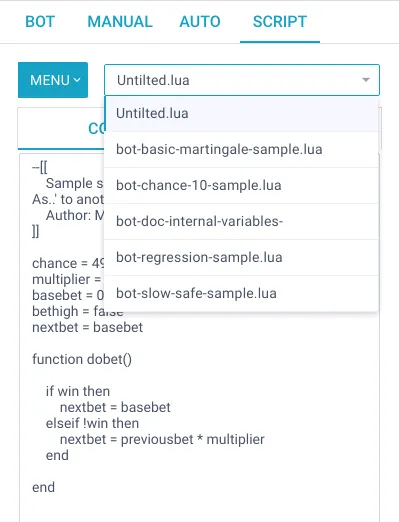Select the SCRIPT tab
Viewport: 399px width, 522px height.
click(x=280, y=22)
